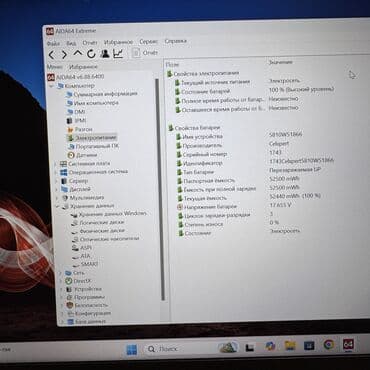
Task: Select the IPMI tree entry
Action: pyautogui.click(x=76, y=120)
